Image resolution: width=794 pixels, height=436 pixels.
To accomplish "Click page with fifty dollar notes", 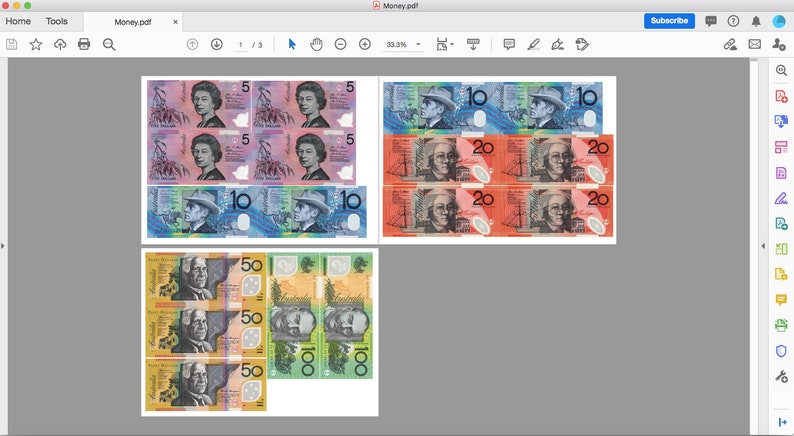I will coord(260,332).
